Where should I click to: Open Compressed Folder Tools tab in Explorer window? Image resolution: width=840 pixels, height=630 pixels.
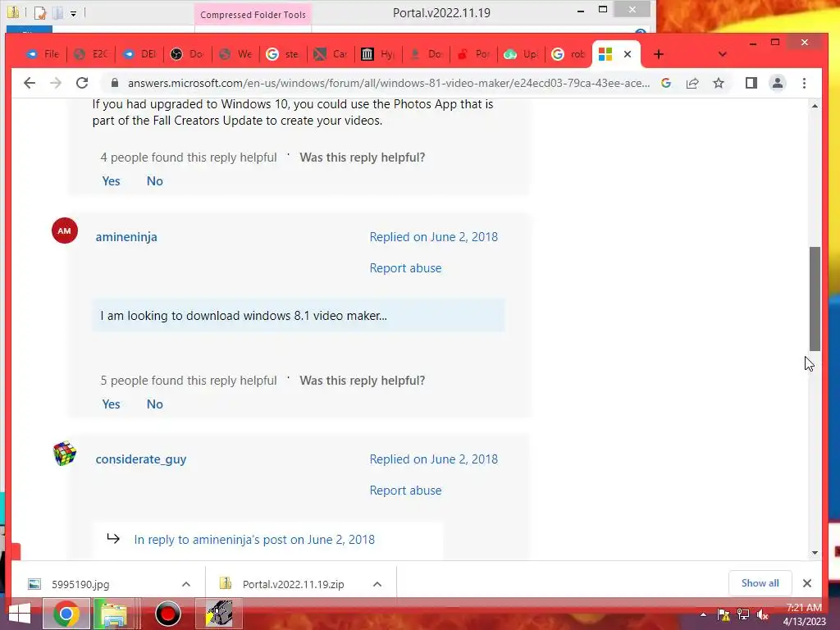tap(253, 15)
